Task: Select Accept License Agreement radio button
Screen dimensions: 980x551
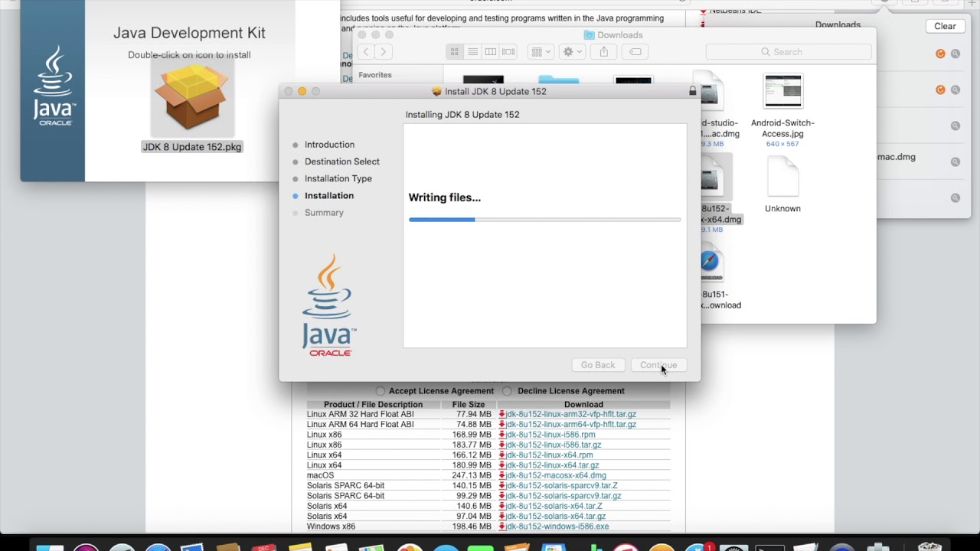Action: [x=381, y=391]
